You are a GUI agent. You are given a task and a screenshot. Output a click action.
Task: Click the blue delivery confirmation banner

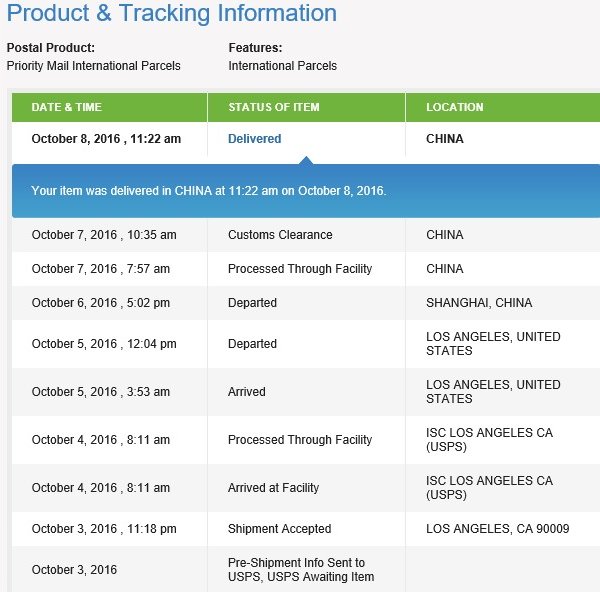coord(306,191)
